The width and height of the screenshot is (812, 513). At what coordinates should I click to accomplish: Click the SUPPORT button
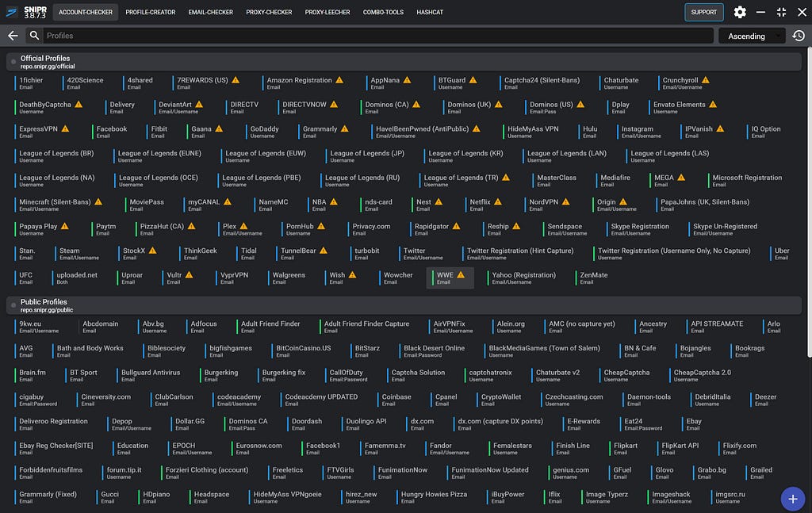pyautogui.click(x=704, y=12)
